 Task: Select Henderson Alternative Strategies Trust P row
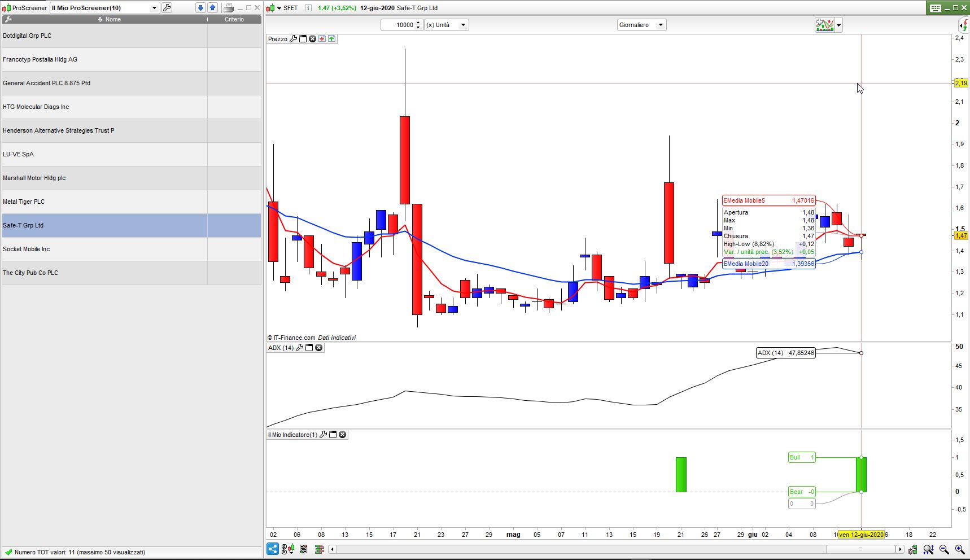click(132, 130)
